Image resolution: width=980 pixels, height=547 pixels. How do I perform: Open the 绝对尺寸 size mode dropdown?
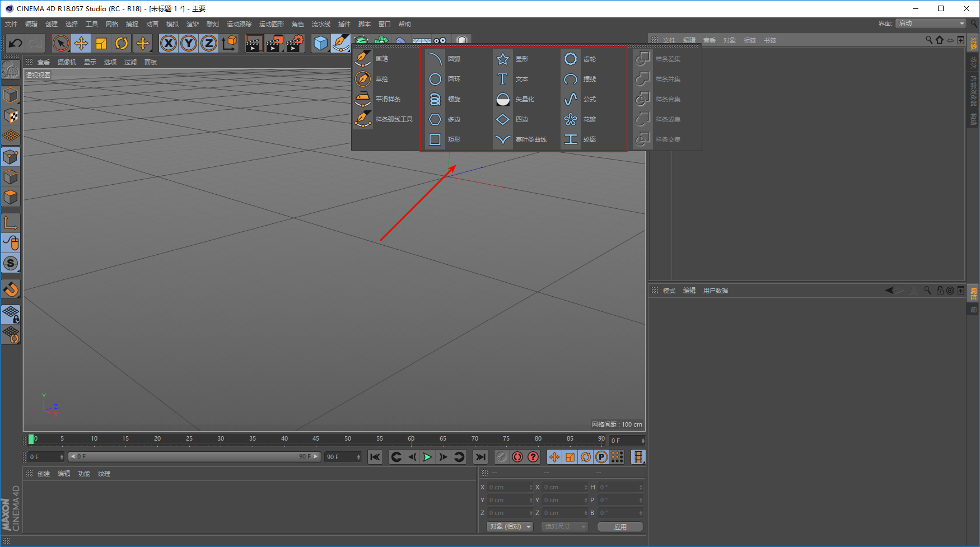coord(564,527)
